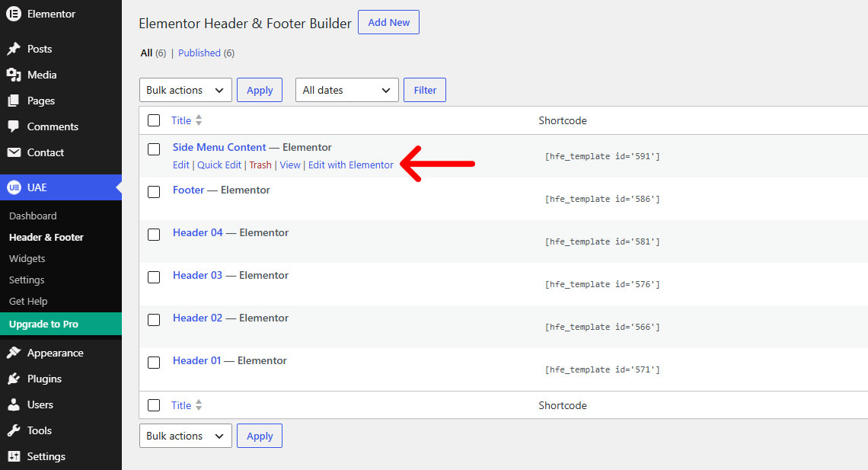The image size is (868, 470).
Task: Open the Elementor logo icon in sidebar
Action: click(14, 14)
